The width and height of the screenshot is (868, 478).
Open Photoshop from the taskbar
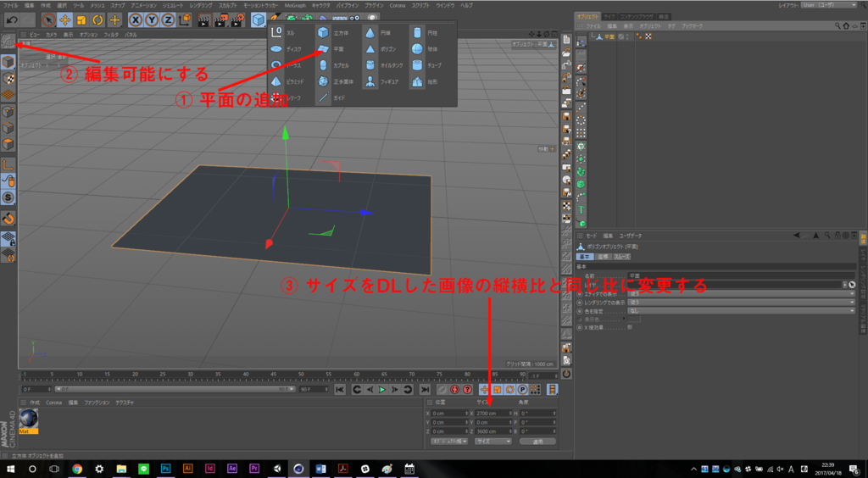165,469
